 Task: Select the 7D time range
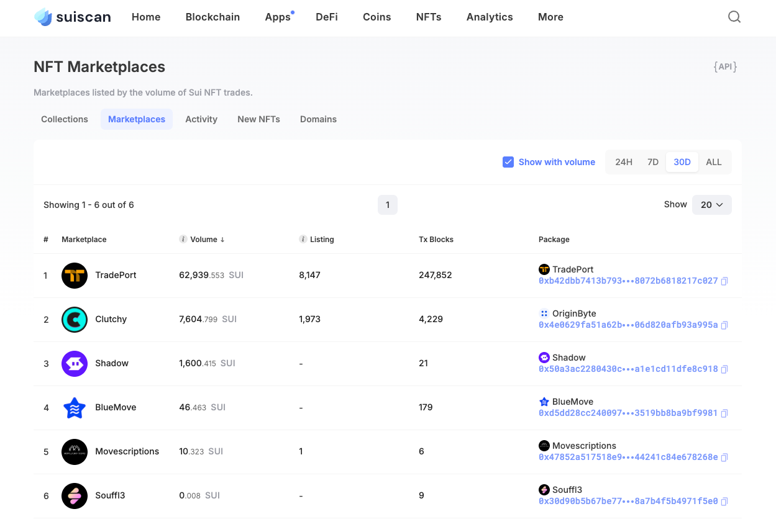coord(653,162)
